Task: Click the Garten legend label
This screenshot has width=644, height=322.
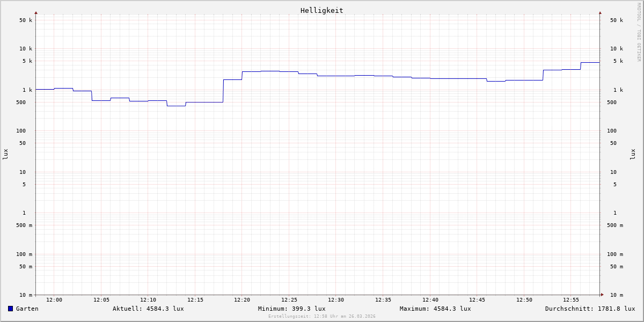Action: click(27, 309)
